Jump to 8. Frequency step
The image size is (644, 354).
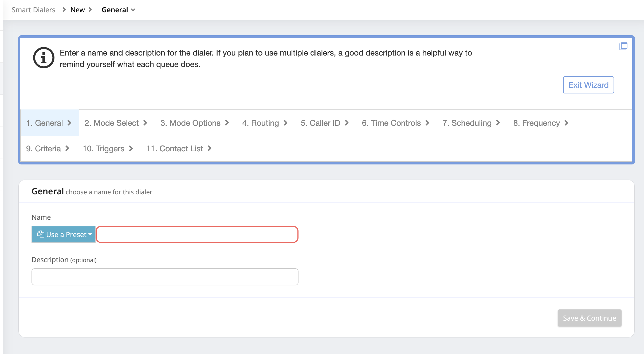541,123
